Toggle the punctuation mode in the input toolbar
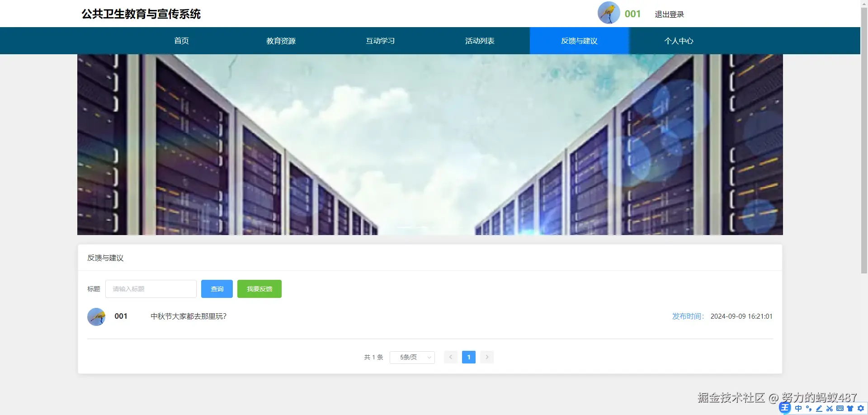Viewport: 868px width, 415px height. (x=808, y=408)
